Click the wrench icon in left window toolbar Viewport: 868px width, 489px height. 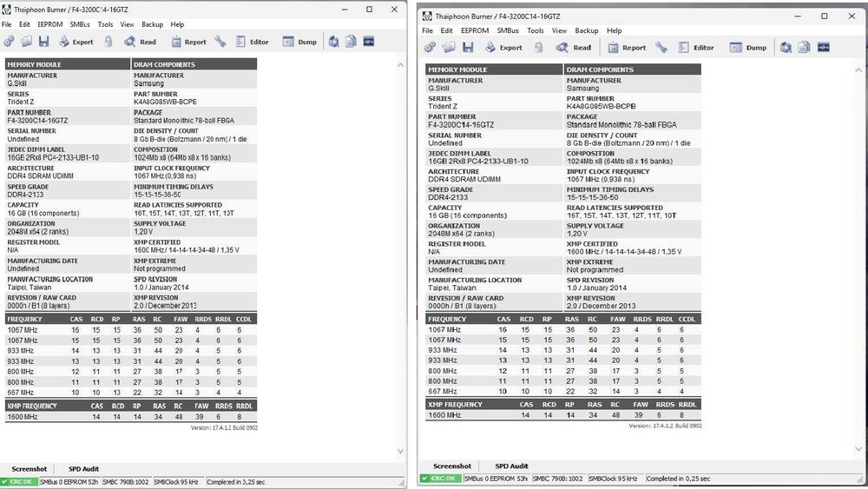(220, 42)
